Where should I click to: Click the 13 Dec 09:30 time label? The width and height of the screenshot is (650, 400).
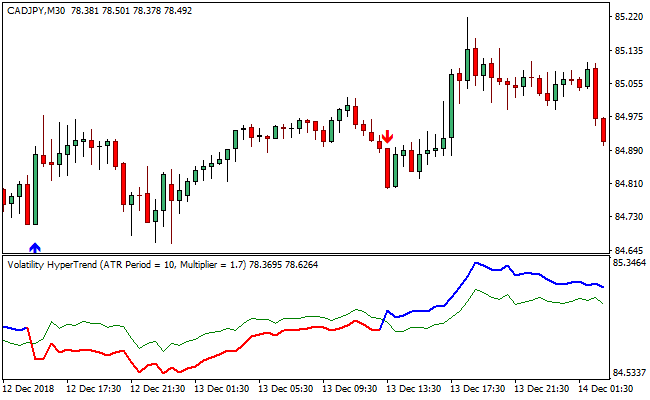click(350, 389)
